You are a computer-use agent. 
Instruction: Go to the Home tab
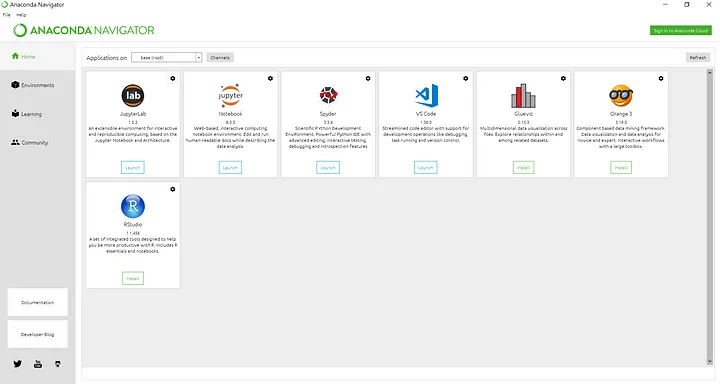pyautogui.click(x=38, y=56)
